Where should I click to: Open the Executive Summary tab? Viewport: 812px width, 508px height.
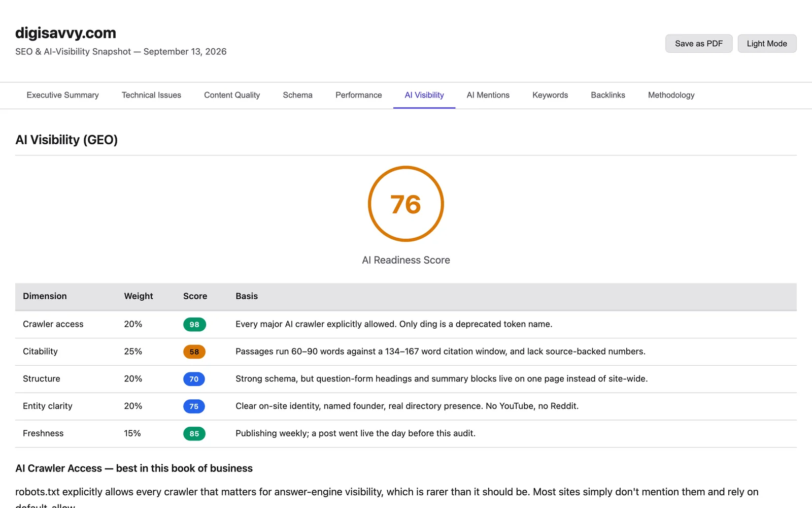pyautogui.click(x=62, y=95)
